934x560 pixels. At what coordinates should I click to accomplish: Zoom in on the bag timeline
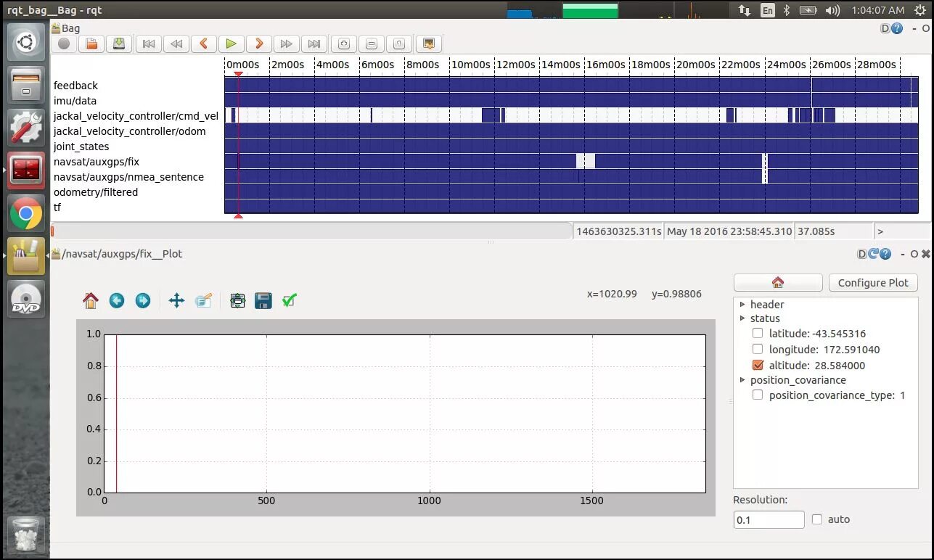342,44
